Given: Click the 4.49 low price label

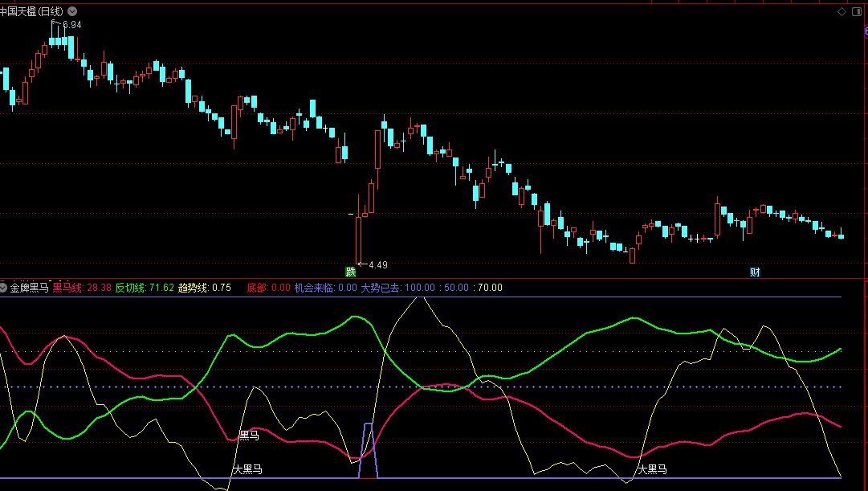Looking at the screenshot, I should (x=378, y=265).
